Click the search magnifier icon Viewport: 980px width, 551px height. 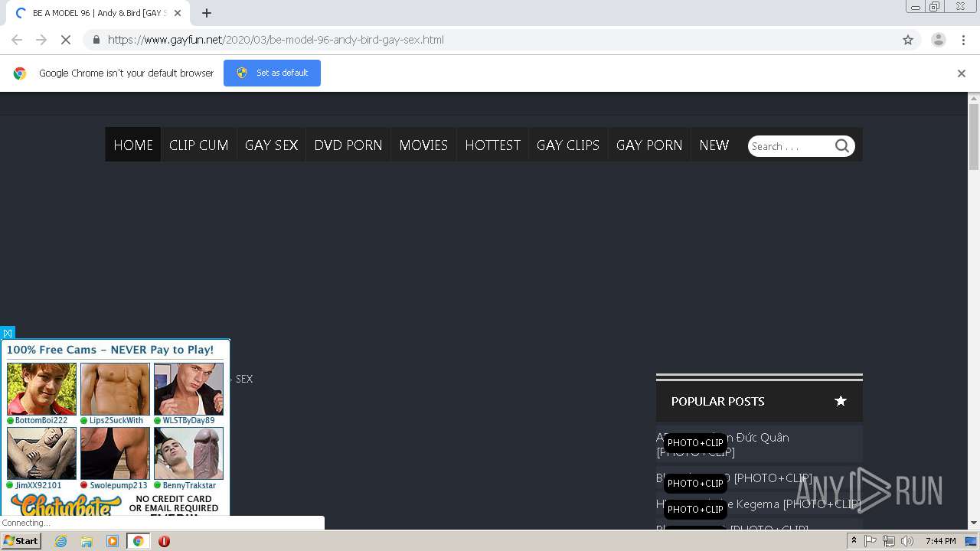click(x=842, y=146)
